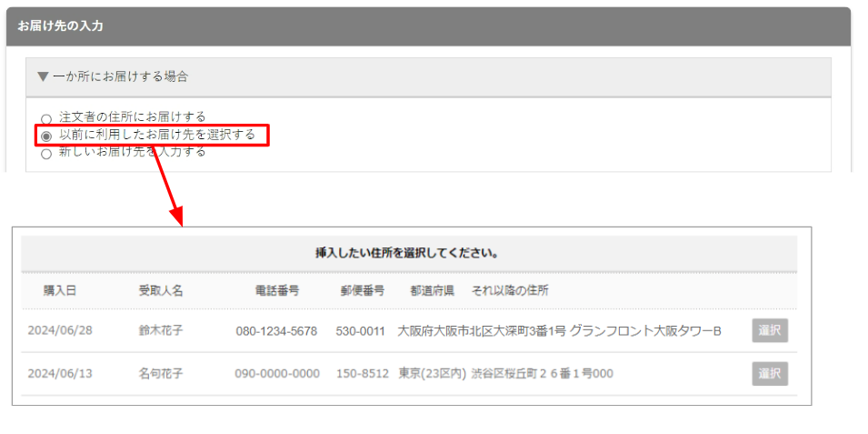
Task: Select the 新しいお届け先を入力する radio button
Action: coord(46,153)
